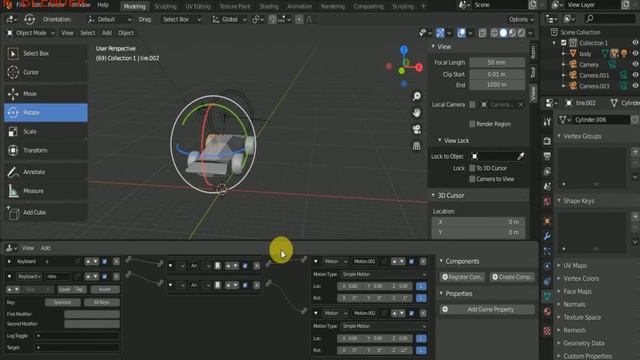Open the Drag Select Box dropdown
Viewport: 640px width, 360px height.
[x=182, y=19]
